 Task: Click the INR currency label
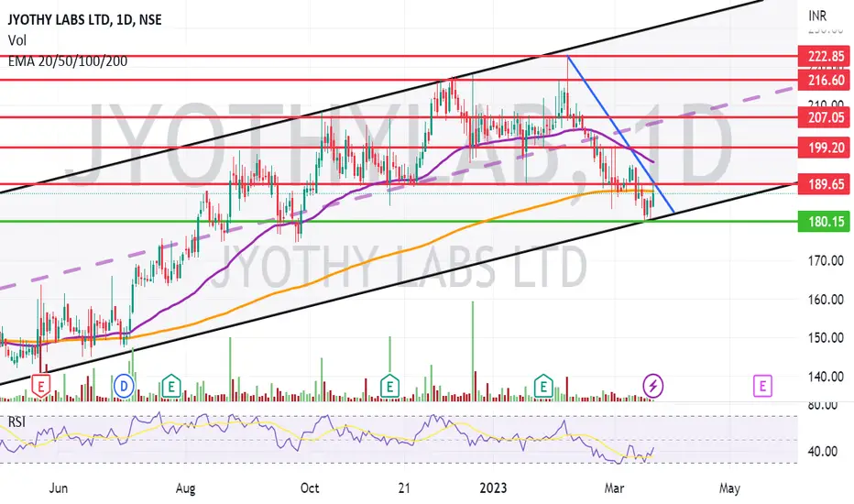[x=817, y=16]
